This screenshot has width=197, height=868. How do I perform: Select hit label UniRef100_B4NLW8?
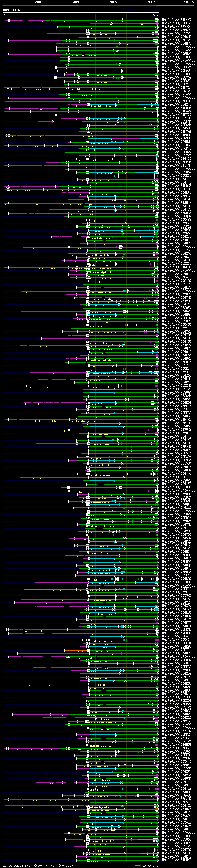(177, 267)
